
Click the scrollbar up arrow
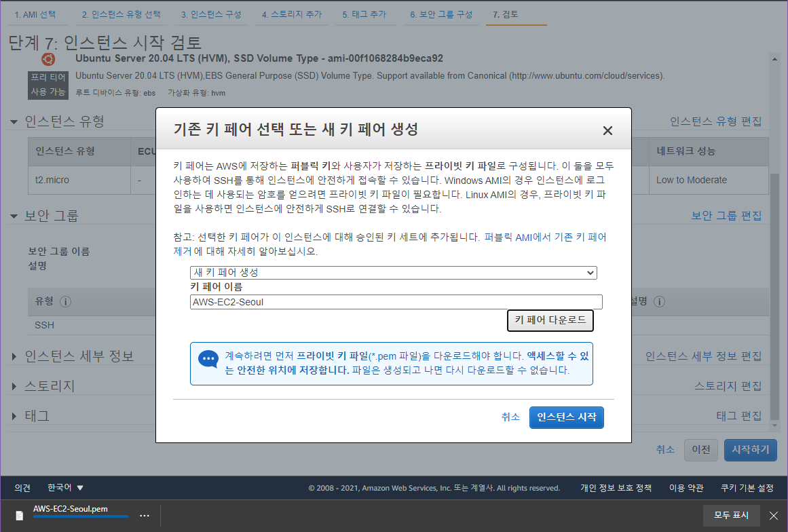(x=774, y=59)
